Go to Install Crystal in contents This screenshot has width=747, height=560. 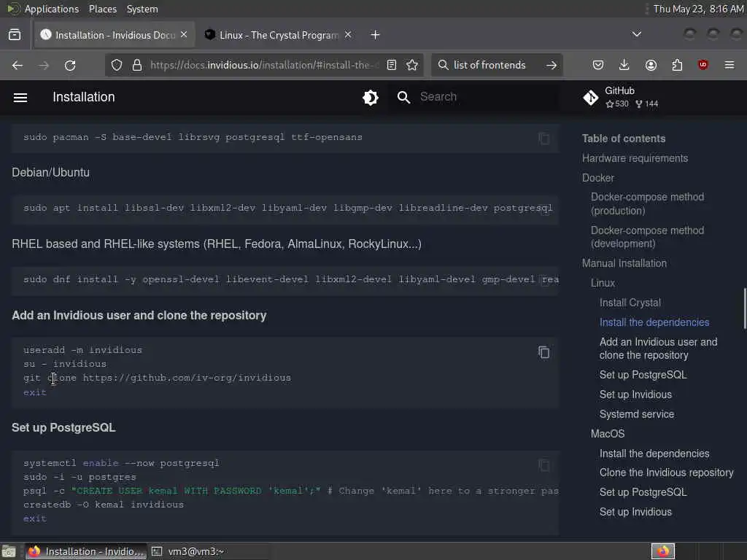pyautogui.click(x=630, y=303)
